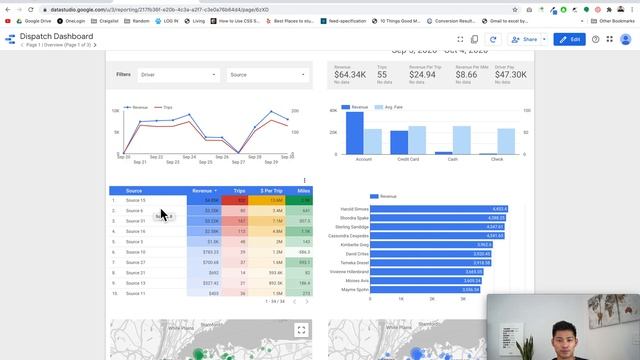Click the Trips scorecard value 55
The image size is (640, 360).
click(382, 75)
